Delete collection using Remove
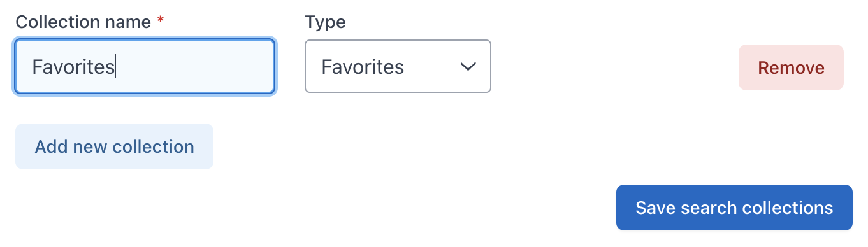Viewport: 868px width, 247px height. coord(791,67)
